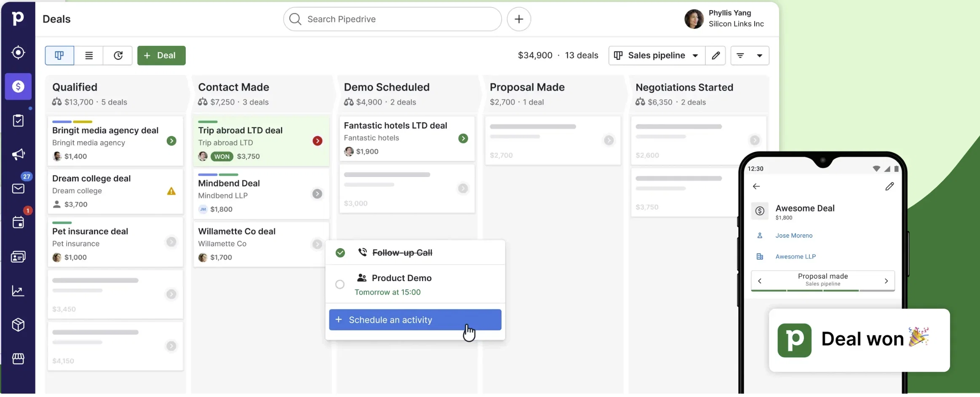Select the Deals dollar icon in sidebar

18,86
